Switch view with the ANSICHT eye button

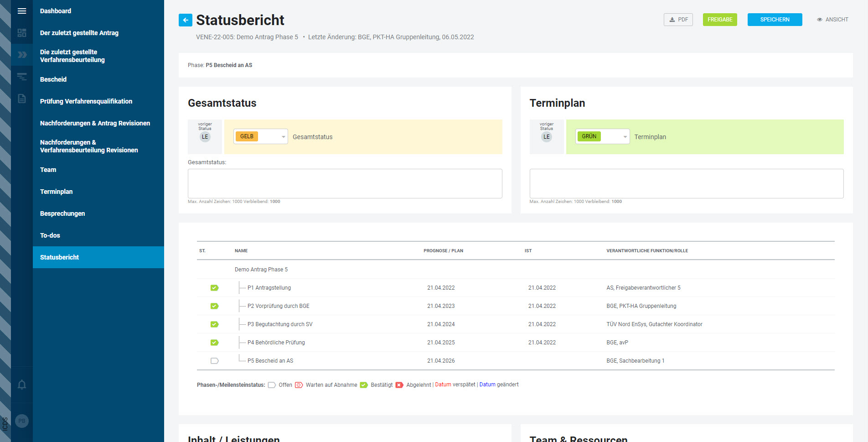click(x=832, y=20)
